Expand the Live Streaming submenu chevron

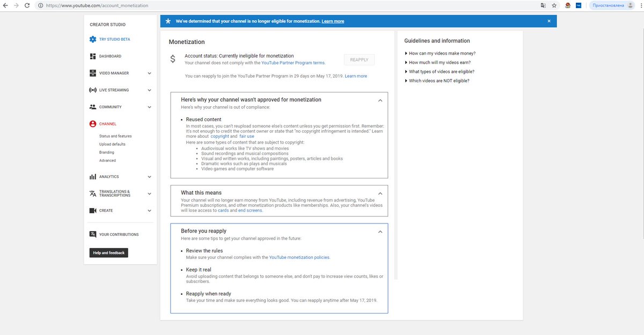tap(149, 90)
